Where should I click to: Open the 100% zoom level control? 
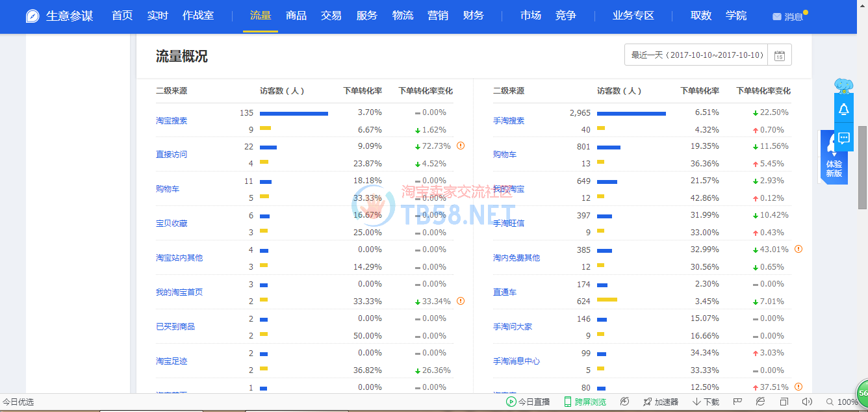point(842,402)
